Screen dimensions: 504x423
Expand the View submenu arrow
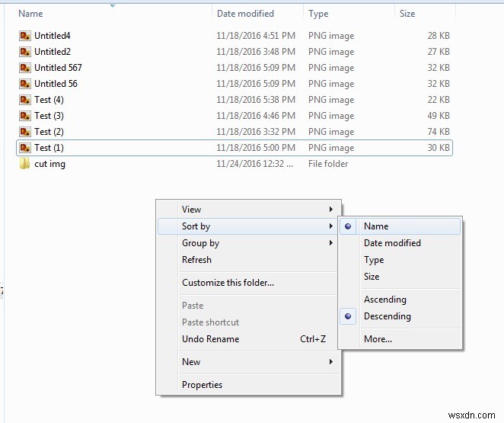coord(330,210)
